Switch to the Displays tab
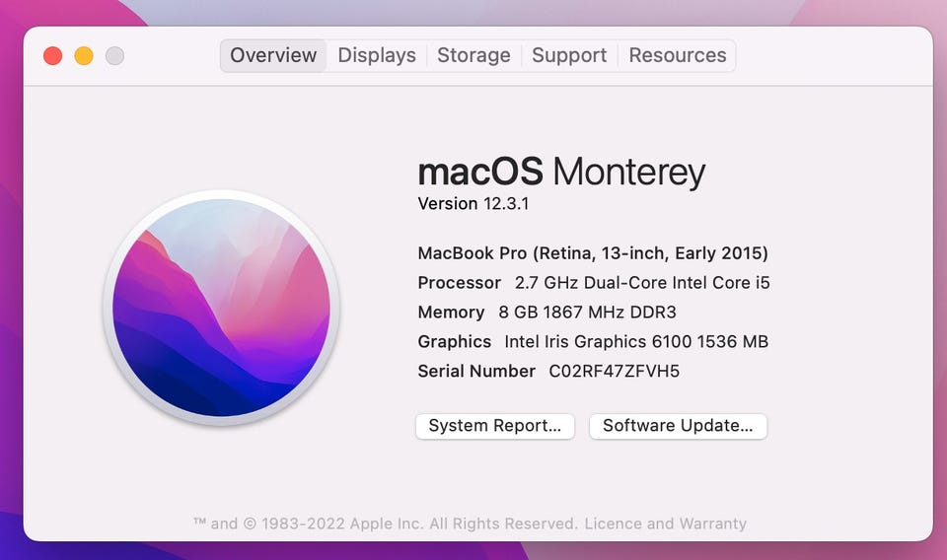 377,55
